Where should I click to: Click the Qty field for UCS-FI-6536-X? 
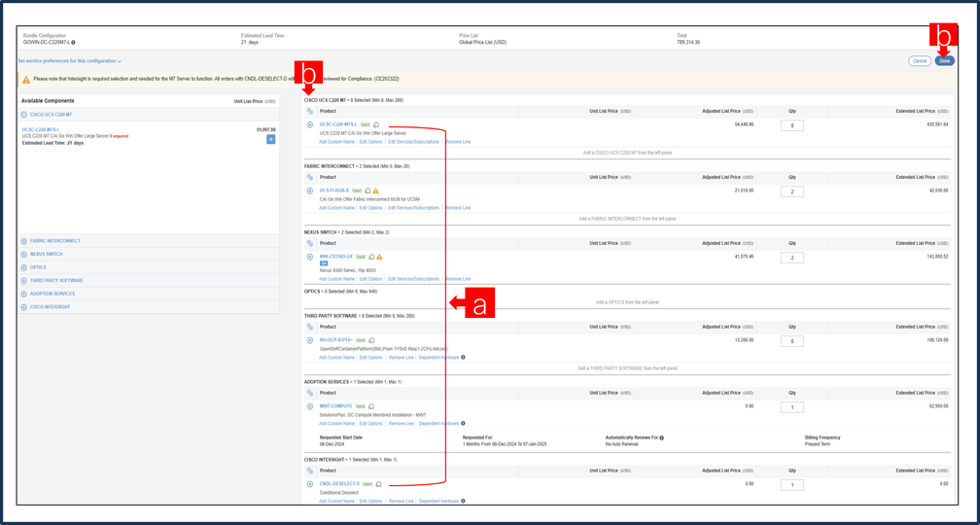click(x=791, y=192)
